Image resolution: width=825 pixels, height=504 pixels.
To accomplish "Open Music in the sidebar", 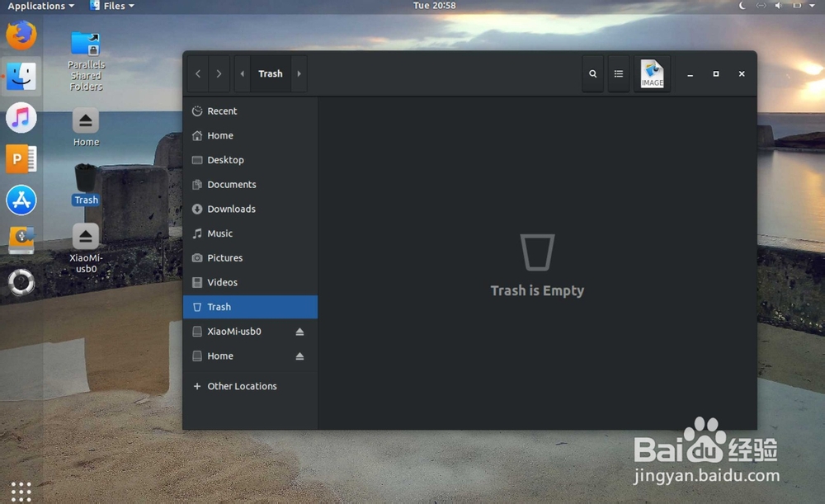I will pyautogui.click(x=251, y=233).
